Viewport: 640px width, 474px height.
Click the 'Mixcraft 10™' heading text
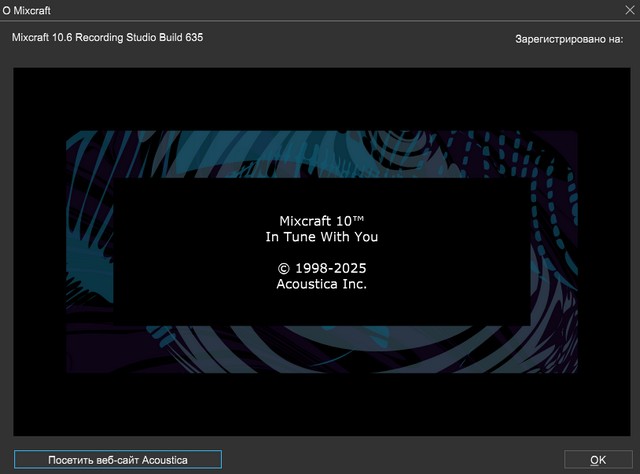322,221
